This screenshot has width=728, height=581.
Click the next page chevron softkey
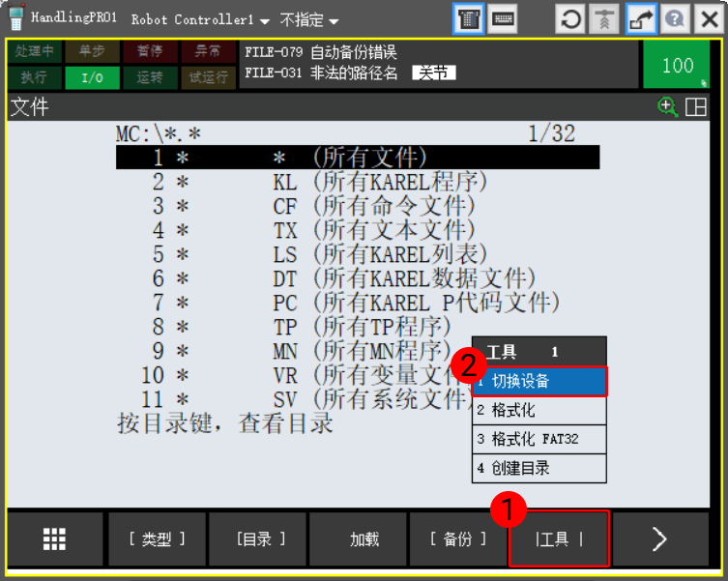pos(659,539)
